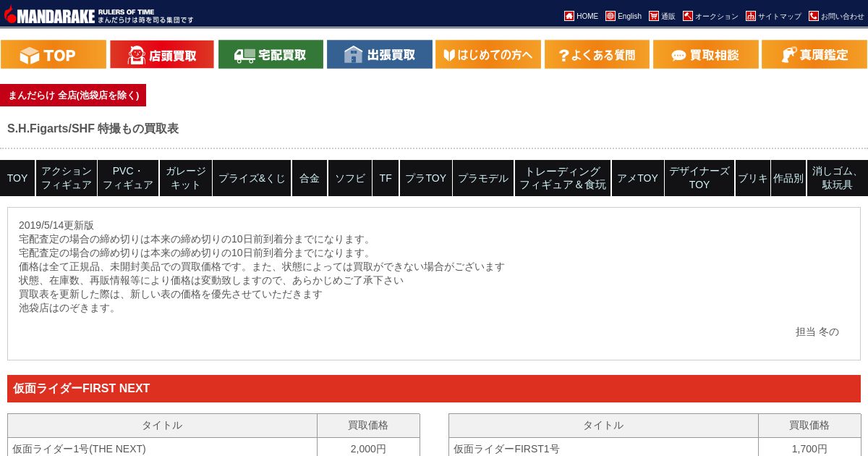The image size is (868, 456).
Task: Select the プライズ&くじ category tab
Action: pos(252,178)
